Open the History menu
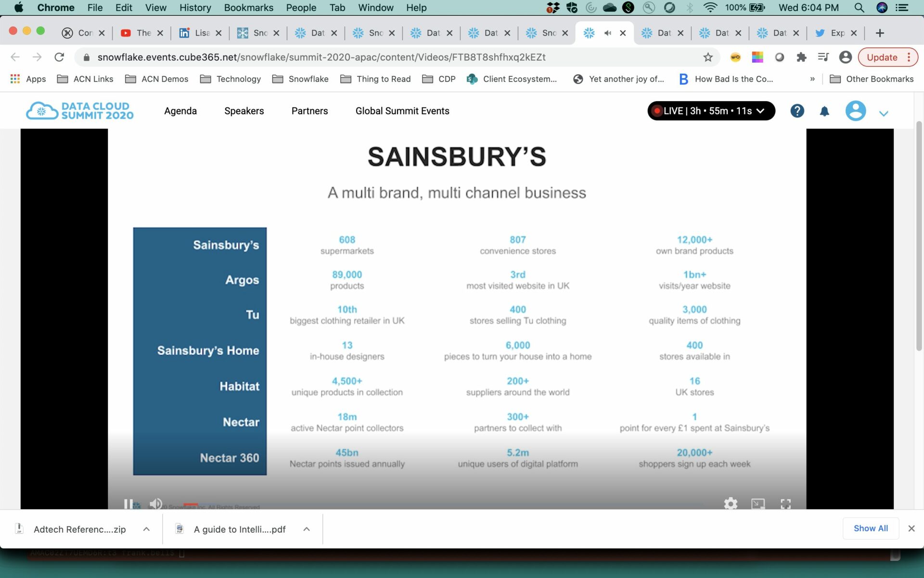924x578 pixels. click(x=195, y=8)
